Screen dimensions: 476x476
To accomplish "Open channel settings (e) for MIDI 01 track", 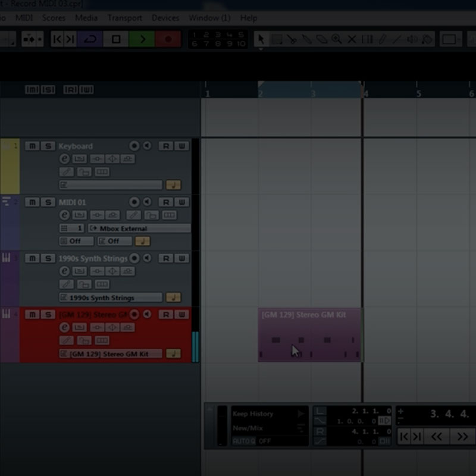I will pyautogui.click(x=64, y=215).
